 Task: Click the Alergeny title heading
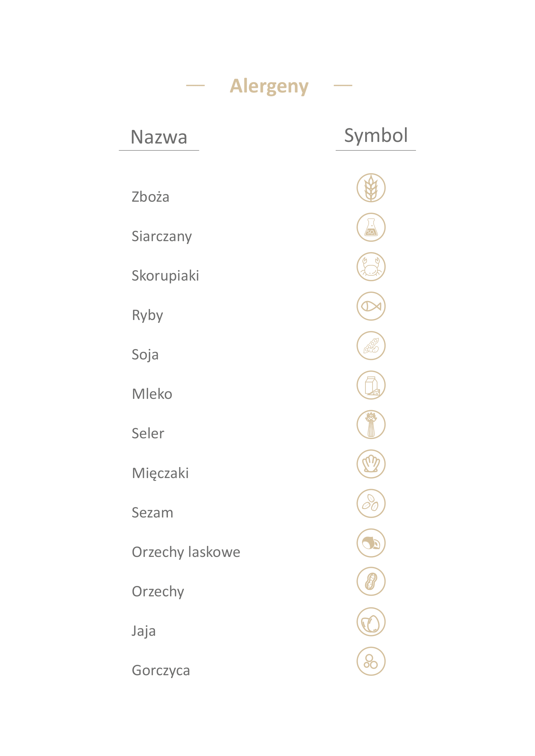[x=269, y=86]
